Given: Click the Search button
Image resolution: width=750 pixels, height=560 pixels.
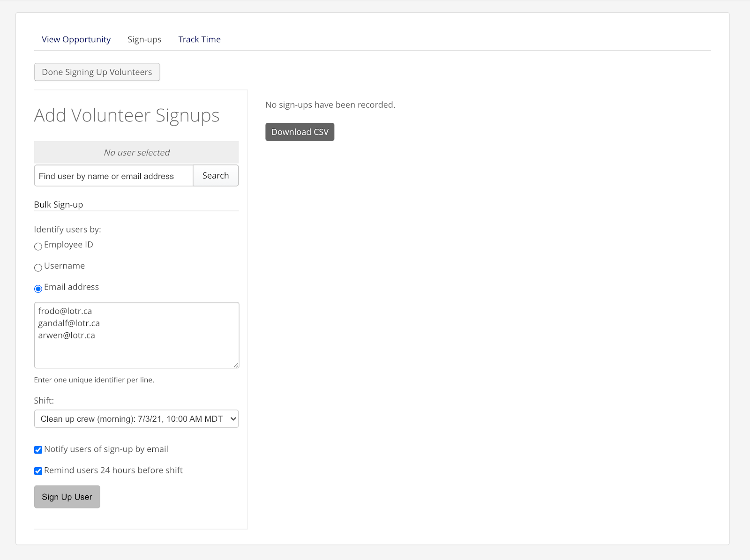Looking at the screenshot, I should click(216, 176).
